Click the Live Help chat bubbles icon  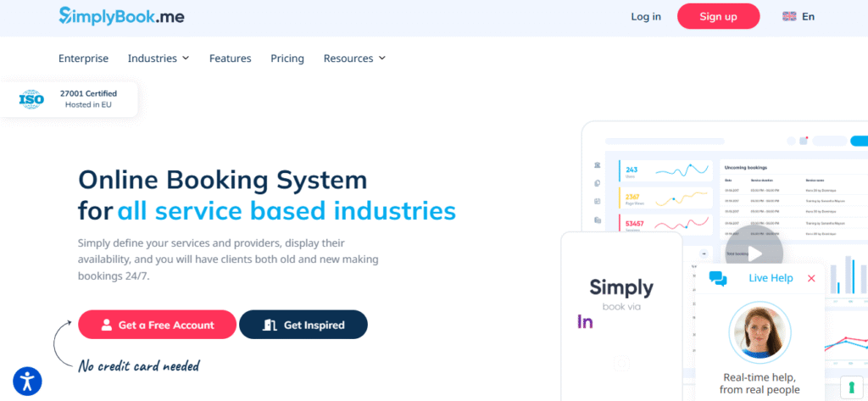click(718, 278)
